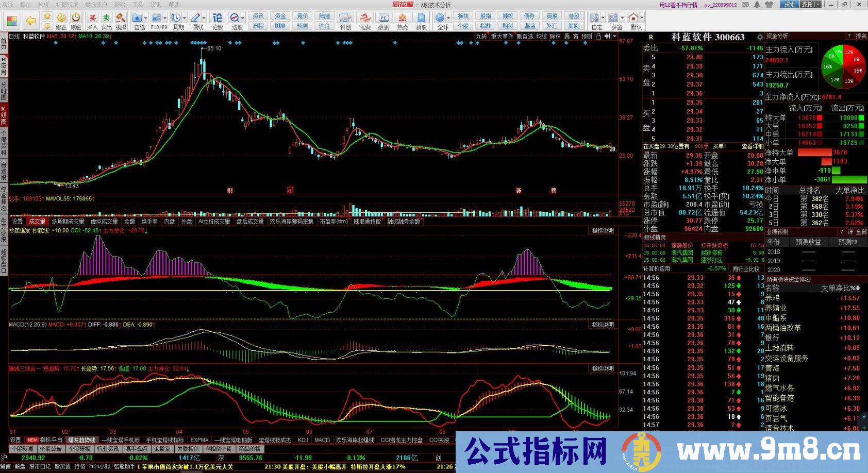Toggle the lock icon on chart toolbar
Image resolution: width=868 pixels, height=473 pixels.
(x=598, y=37)
